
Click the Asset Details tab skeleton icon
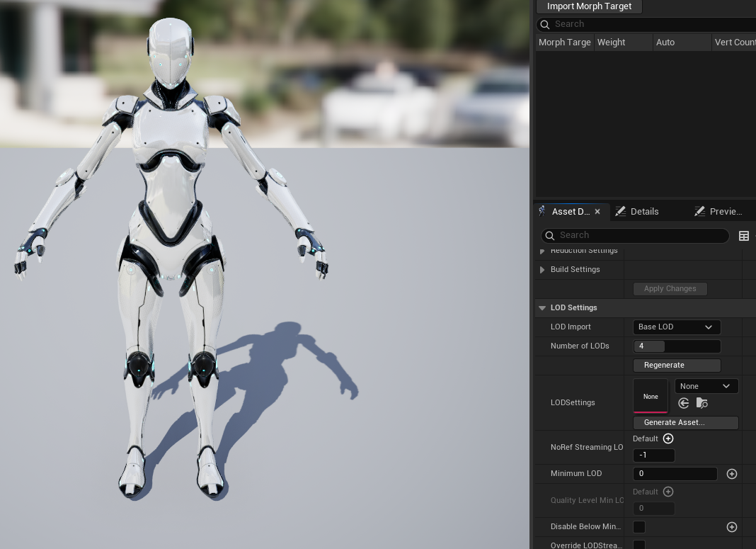[542, 211]
